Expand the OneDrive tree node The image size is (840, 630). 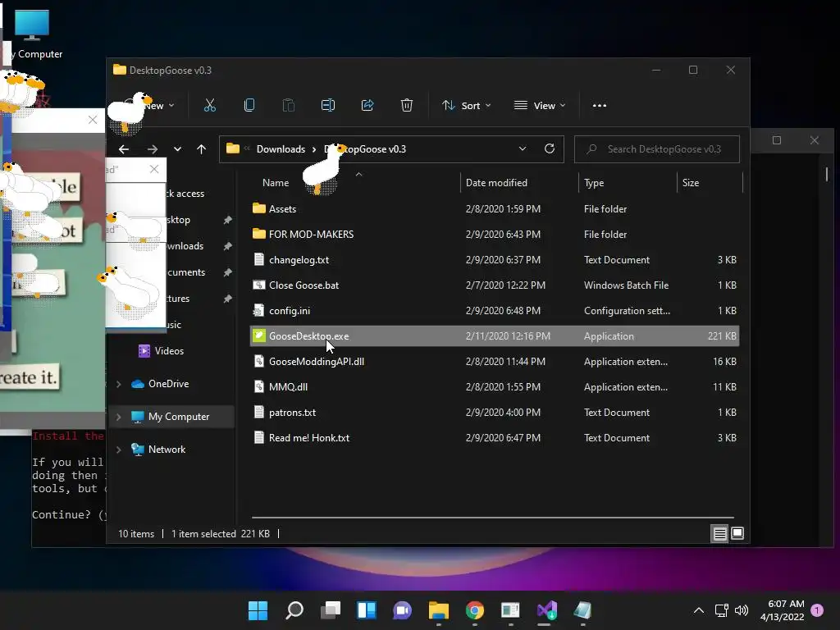tap(119, 384)
